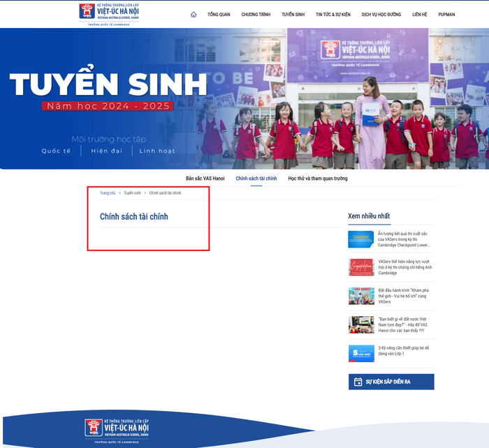Open article about Cambridge Checkpoint Lower results
Viewport: 489px width, 448px height.
(404, 239)
